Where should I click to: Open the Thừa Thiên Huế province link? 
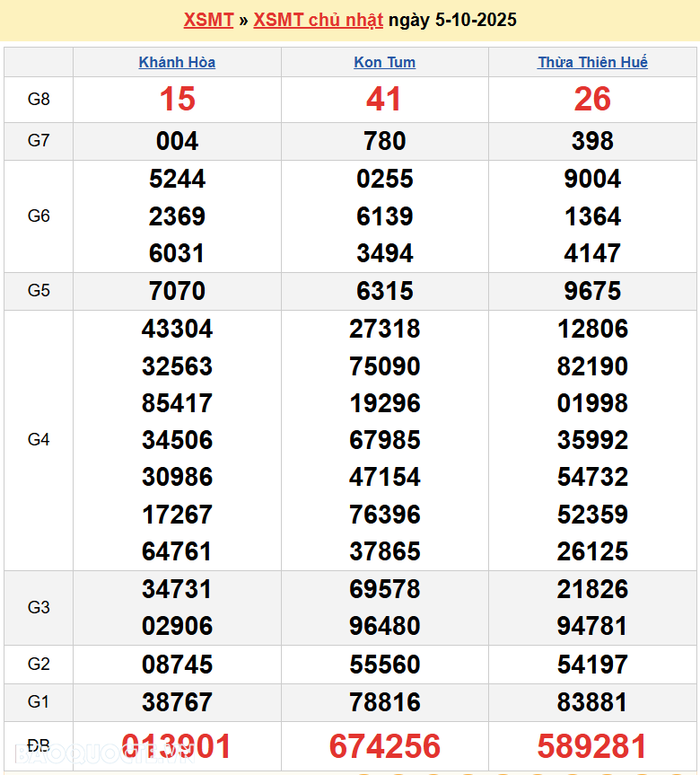pos(592,62)
